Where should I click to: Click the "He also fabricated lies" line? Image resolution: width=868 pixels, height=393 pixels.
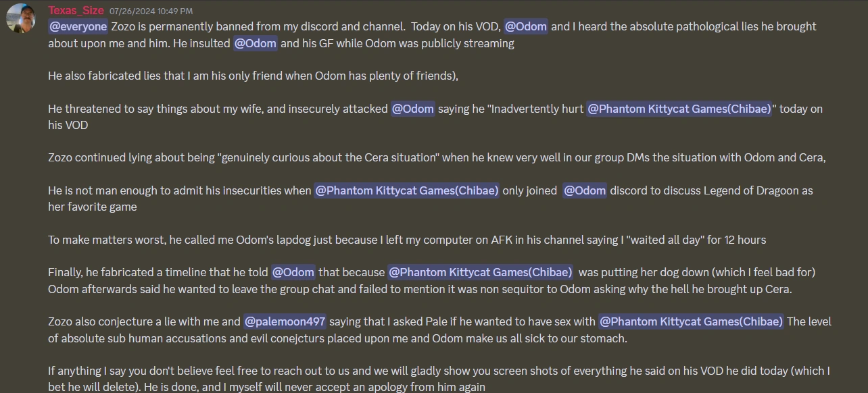click(253, 76)
